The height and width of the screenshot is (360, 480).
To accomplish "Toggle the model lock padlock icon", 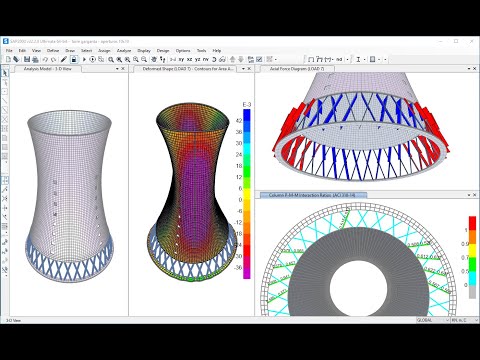I will click(74, 59).
